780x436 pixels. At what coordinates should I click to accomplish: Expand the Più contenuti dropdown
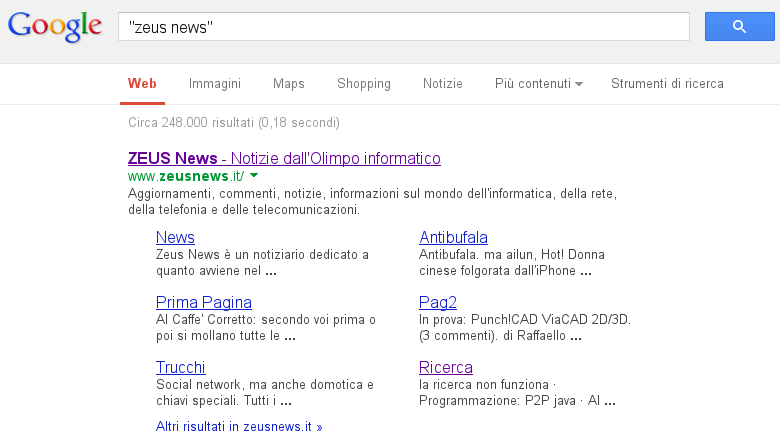point(538,84)
